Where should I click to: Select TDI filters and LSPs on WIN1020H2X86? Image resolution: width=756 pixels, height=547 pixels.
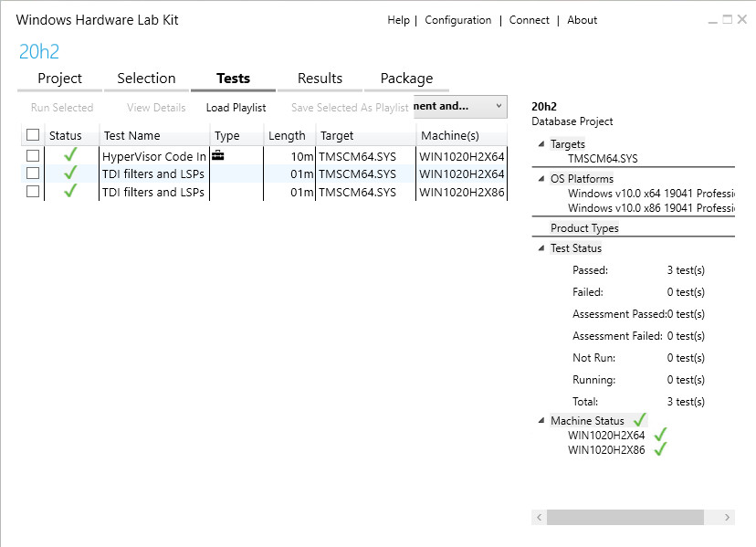coord(153,192)
